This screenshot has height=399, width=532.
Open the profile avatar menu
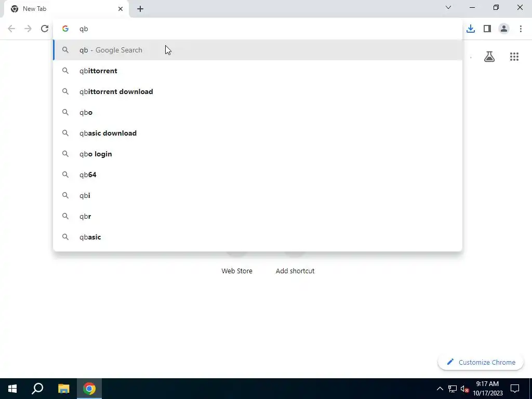(504, 29)
